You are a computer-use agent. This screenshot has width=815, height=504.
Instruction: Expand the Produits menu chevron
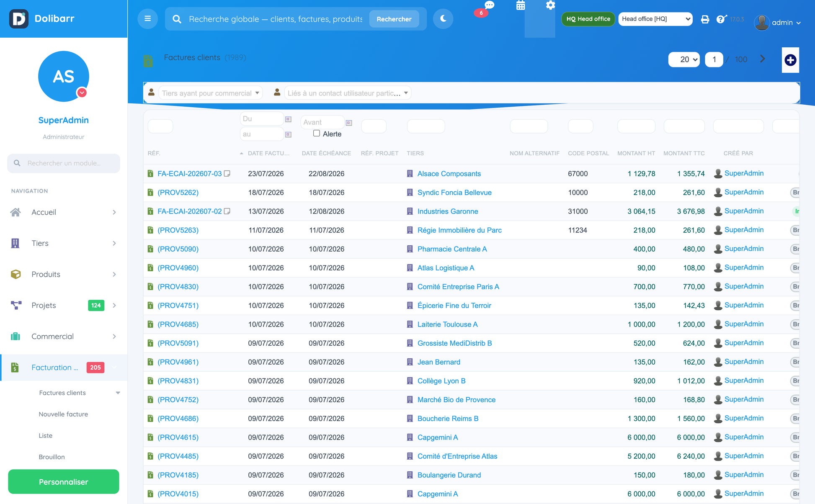coord(114,274)
